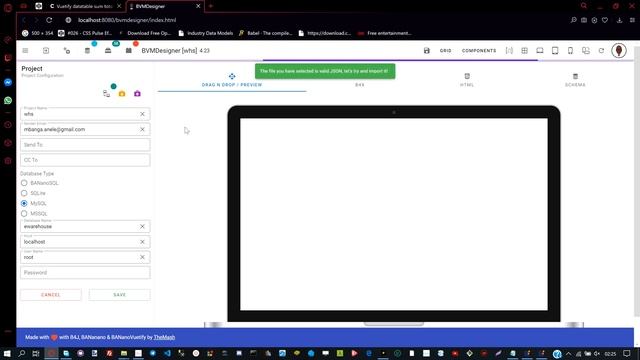The width and height of the screenshot is (640, 360).
Task: Toggle the grid layout icon
Action: (x=524, y=51)
